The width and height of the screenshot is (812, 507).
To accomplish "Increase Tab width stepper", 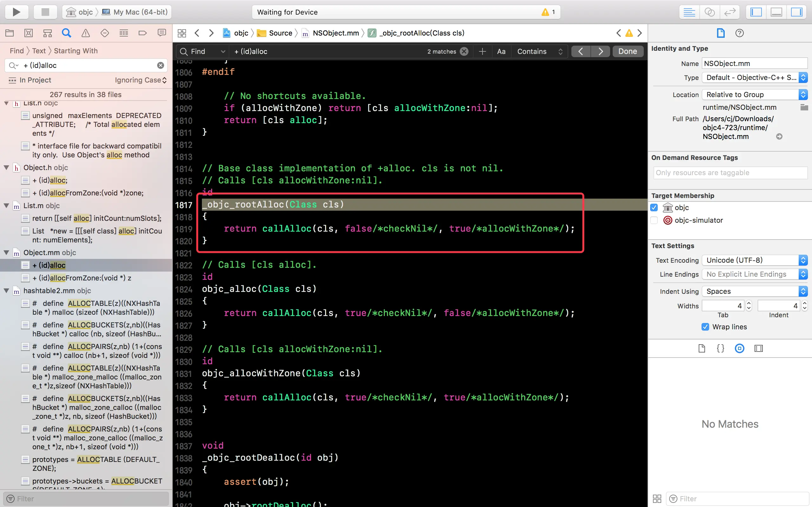I will click(749, 303).
